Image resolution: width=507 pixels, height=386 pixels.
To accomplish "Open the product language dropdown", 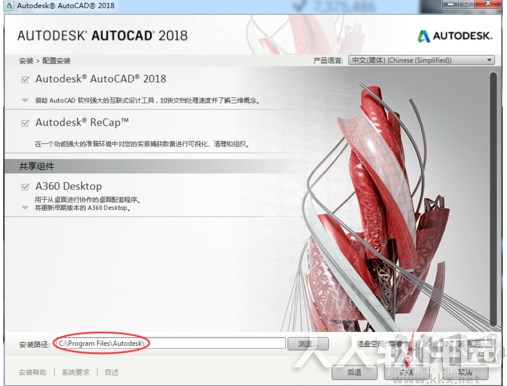I will click(421, 60).
